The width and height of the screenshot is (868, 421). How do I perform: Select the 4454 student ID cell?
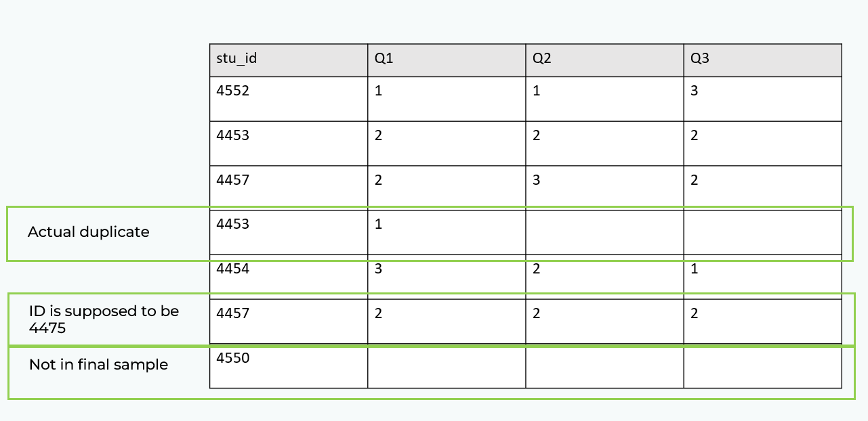click(233, 269)
